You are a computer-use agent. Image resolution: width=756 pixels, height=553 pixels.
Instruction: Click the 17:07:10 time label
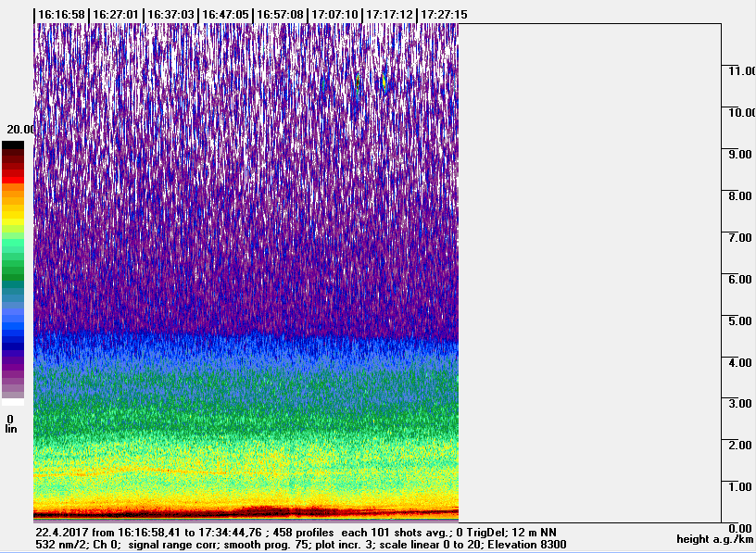click(334, 15)
